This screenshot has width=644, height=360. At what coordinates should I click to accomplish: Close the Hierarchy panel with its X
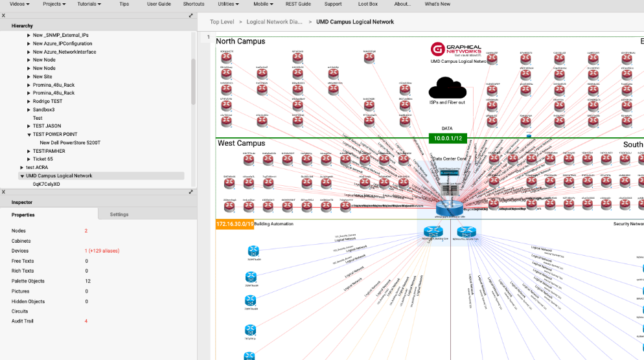pos(4,15)
